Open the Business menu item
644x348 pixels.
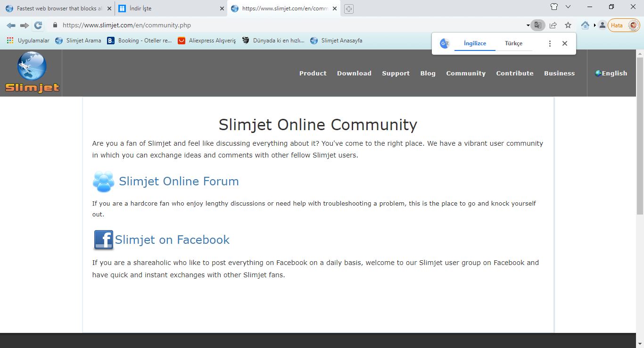[560, 73]
